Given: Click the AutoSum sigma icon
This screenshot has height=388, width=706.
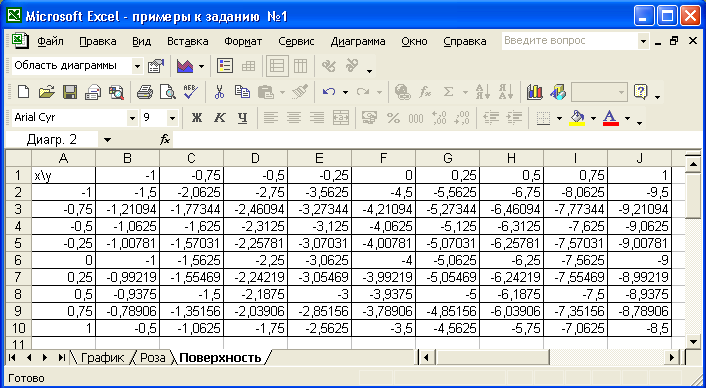Looking at the screenshot, I should [x=448, y=92].
